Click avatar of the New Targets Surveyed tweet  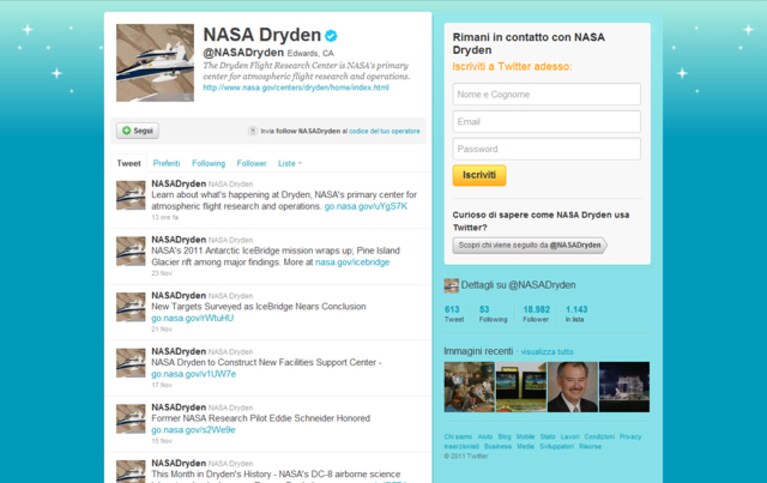click(x=131, y=306)
